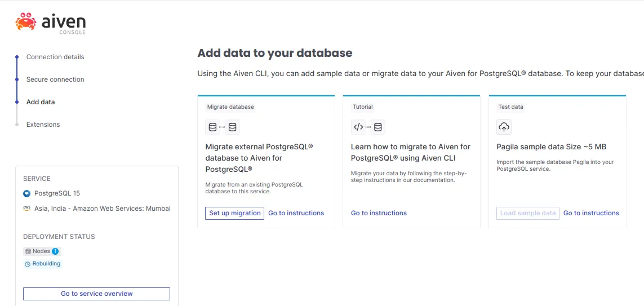The image size is (644, 306).
Task: Click the Test data tag label
Action: coord(511,107)
